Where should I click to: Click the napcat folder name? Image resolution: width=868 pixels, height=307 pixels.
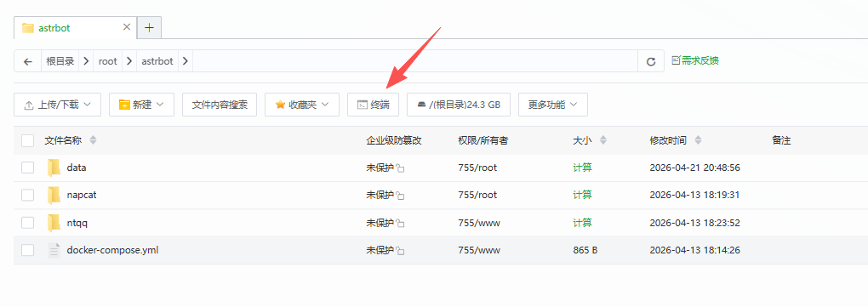82,195
